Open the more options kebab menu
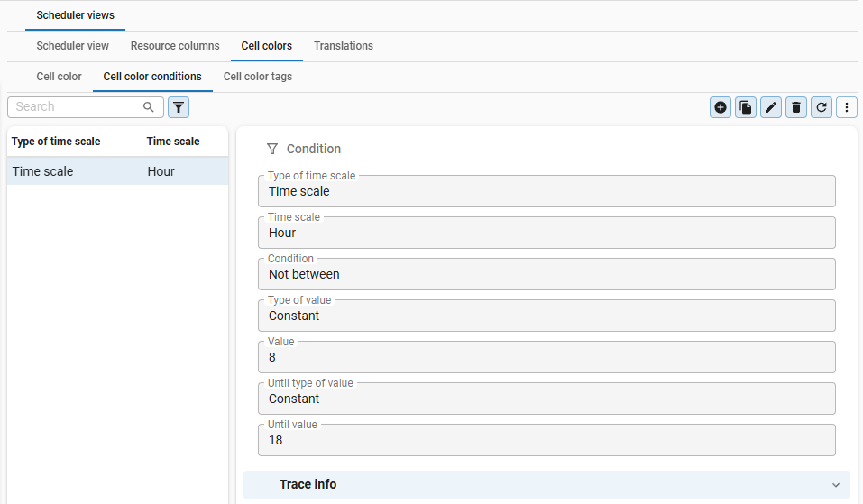Image resolution: width=863 pixels, height=504 pixels. [x=847, y=107]
